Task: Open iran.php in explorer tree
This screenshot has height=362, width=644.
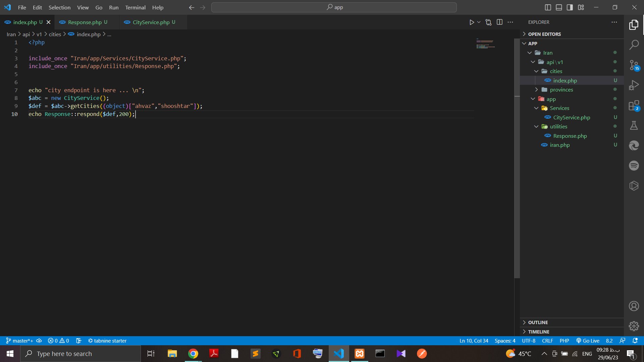Action: tap(572, 145)
